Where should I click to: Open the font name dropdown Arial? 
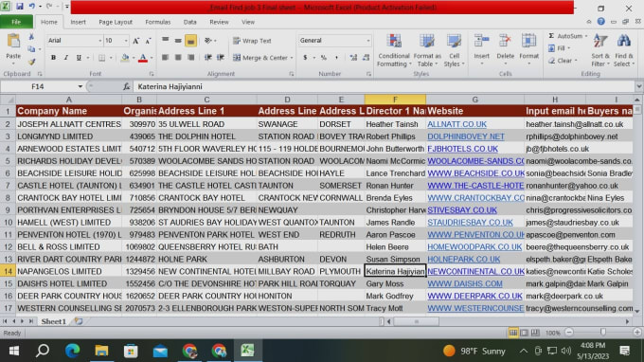(x=99, y=41)
